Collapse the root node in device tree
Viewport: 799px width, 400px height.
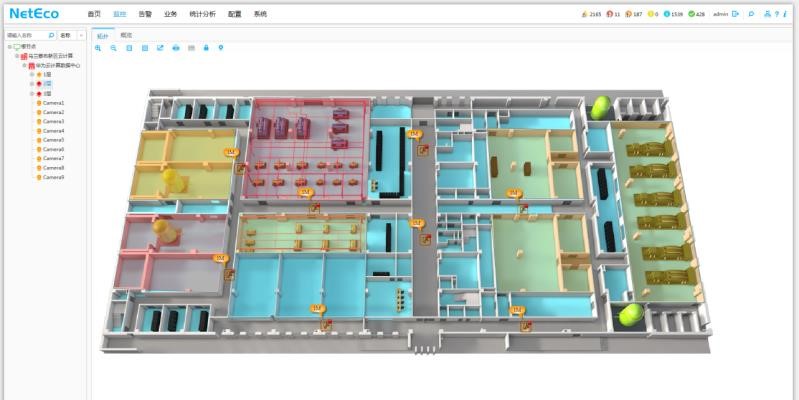(8, 47)
